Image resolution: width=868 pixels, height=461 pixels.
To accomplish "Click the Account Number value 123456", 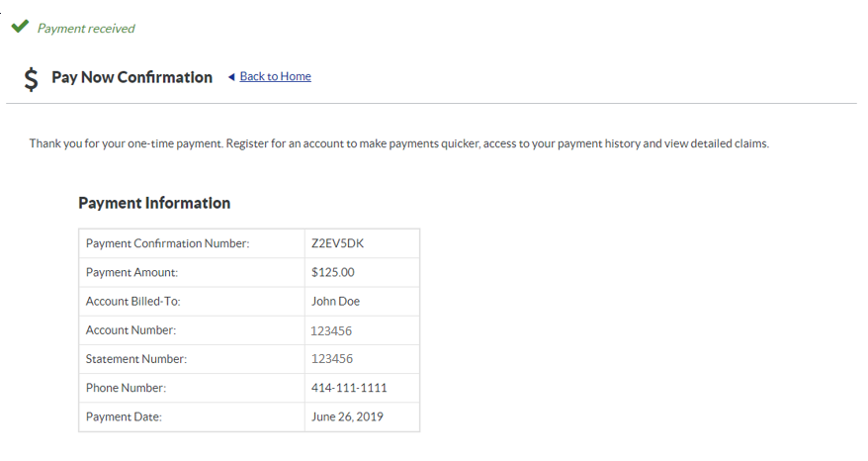I will [x=331, y=330].
